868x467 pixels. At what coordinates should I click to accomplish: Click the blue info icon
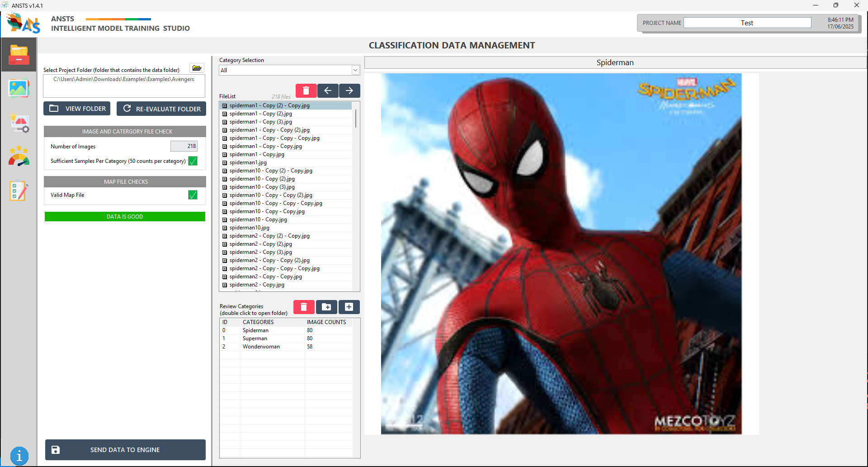point(19,456)
